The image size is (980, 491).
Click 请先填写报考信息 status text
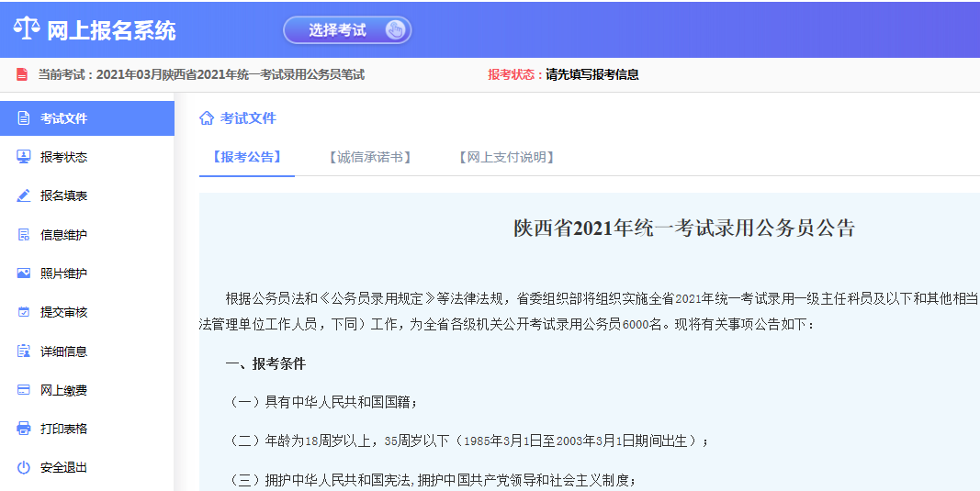pyautogui.click(x=591, y=74)
